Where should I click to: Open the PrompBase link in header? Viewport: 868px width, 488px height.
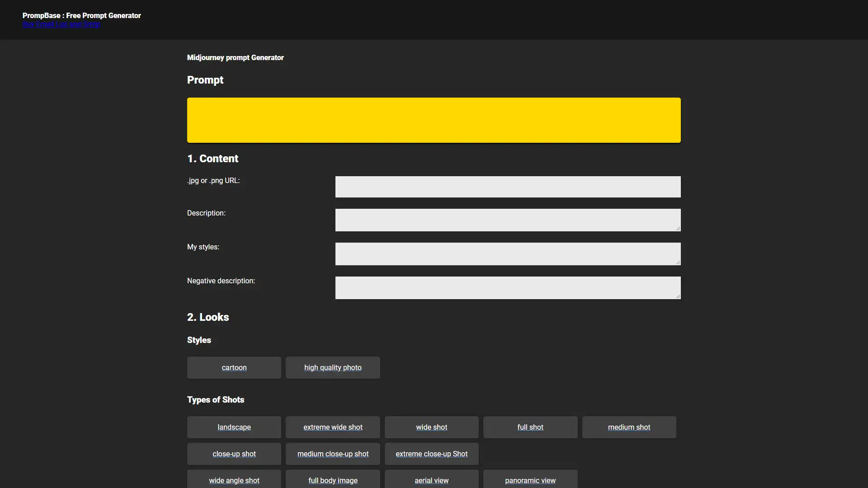click(x=81, y=15)
